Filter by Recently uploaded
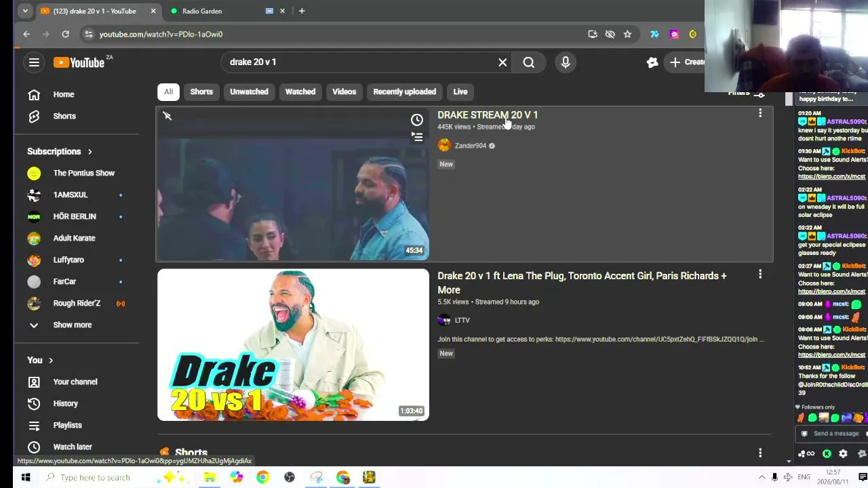Viewport: 868px width, 488px height. click(x=404, y=91)
